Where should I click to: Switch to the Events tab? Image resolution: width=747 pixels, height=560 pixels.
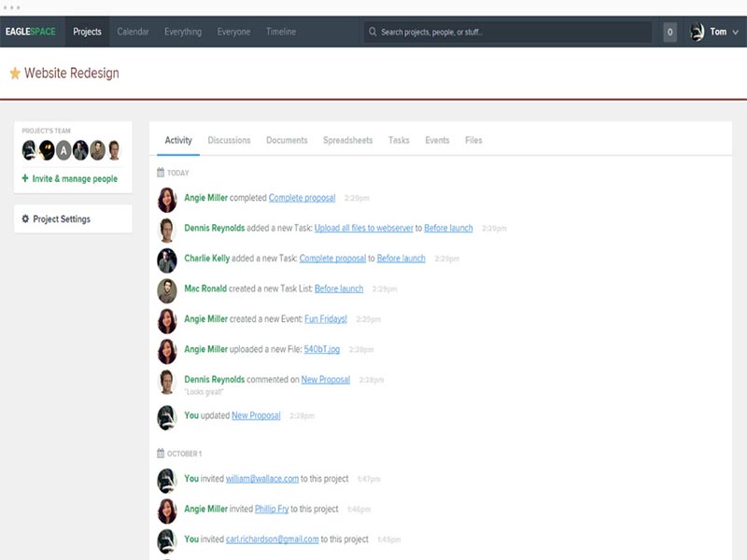pos(437,140)
